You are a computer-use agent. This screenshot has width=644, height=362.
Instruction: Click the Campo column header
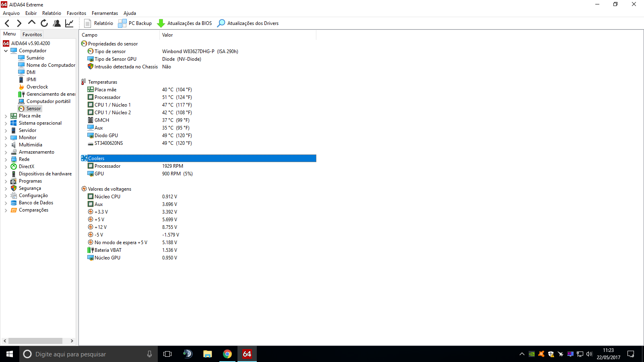[119, 35]
